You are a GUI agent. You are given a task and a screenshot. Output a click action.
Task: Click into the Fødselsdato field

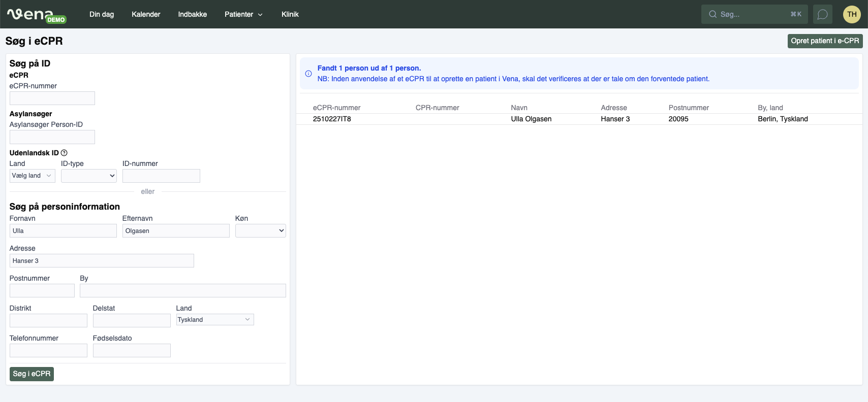pyautogui.click(x=132, y=350)
